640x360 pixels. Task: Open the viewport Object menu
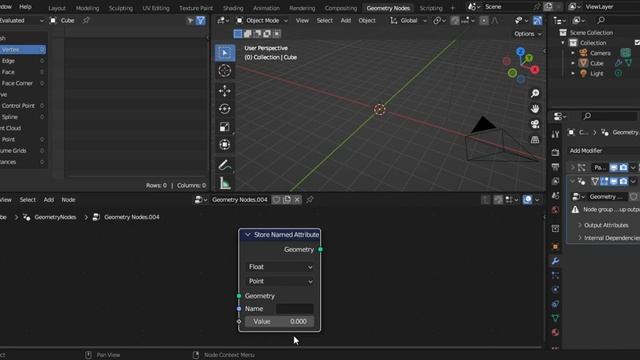(367, 20)
